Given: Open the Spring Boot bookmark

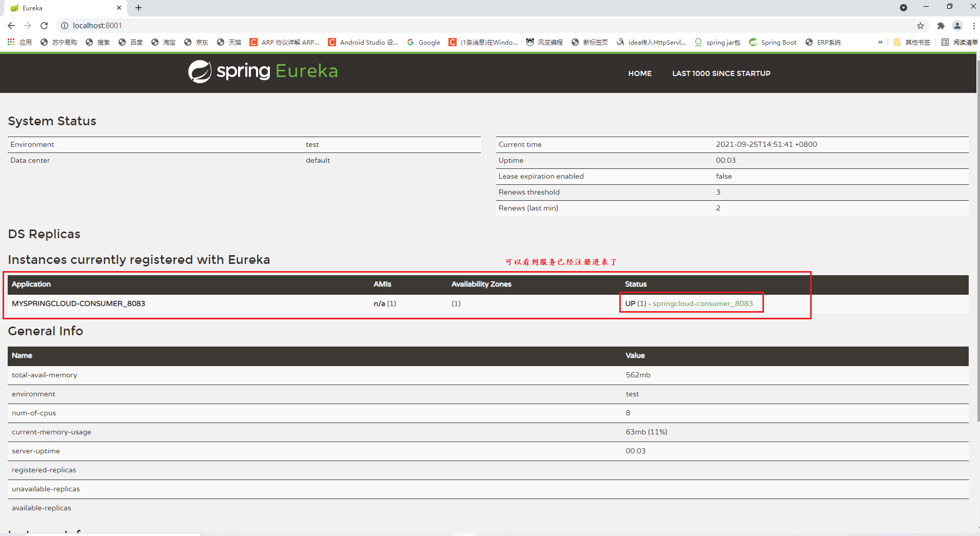Looking at the screenshot, I should [x=773, y=42].
